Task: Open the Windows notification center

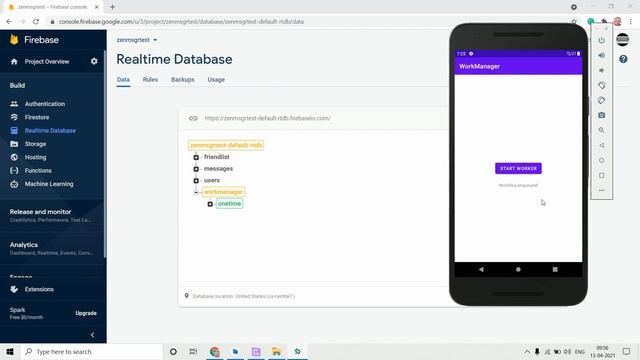Action: [x=626, y=351]
